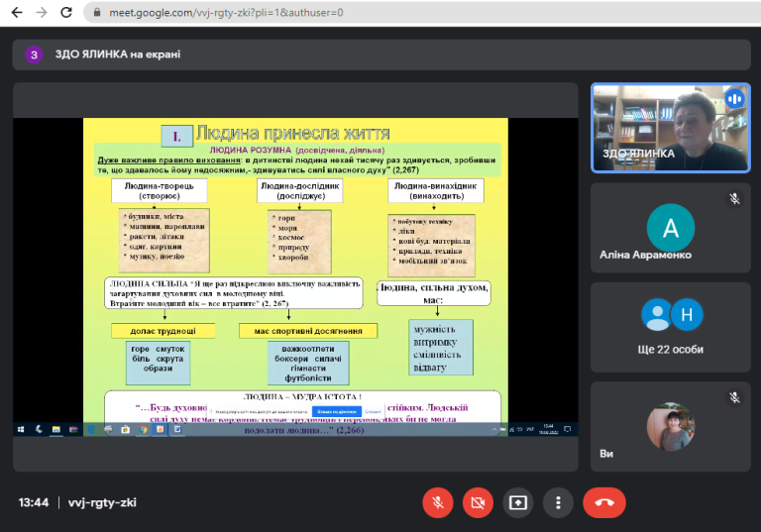761x532 pixels.
Task: Click the ЛЮДИНА – МУДРА ІСТОТА heading
Action: point(302,396)
